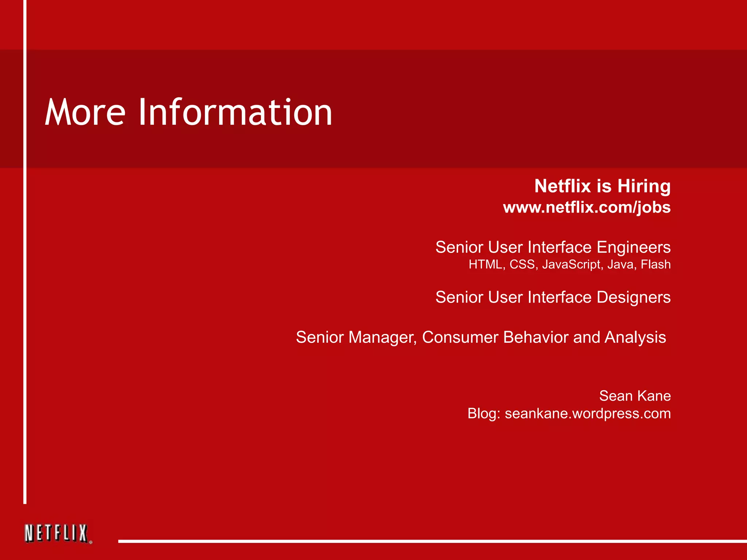The image size is (747, 560).
Task: Click the 'Netflix is Hiring' heading
Action: click(603, 186)
